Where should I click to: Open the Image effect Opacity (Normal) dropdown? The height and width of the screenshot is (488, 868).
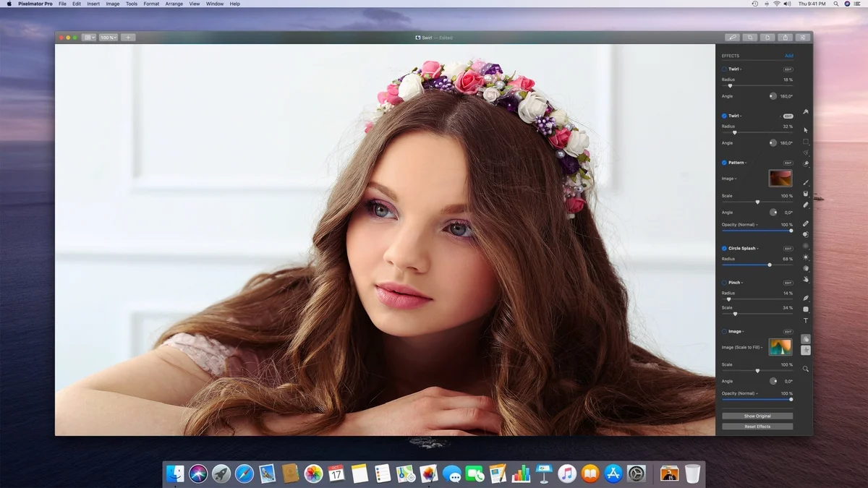click(x=740, y=393)
